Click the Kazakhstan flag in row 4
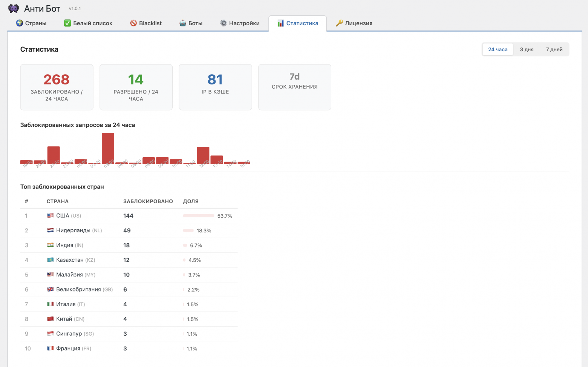 pos(50,260)
